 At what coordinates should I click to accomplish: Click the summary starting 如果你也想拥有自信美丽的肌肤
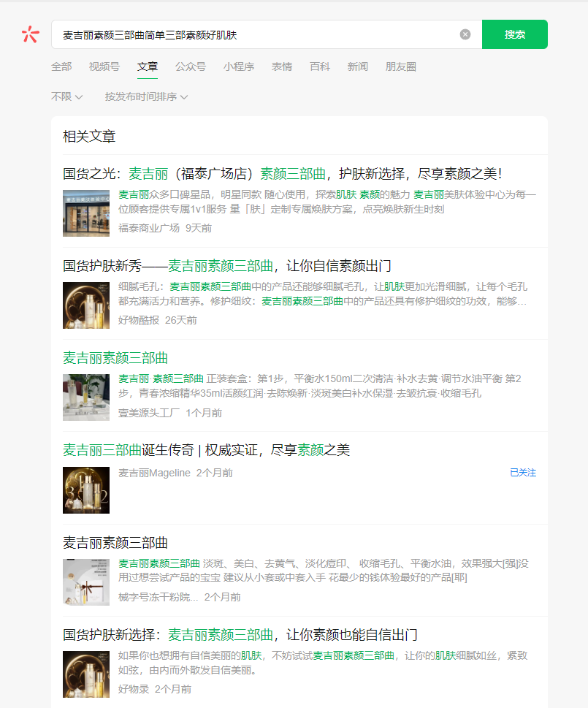pyautogui.click(x=323, y=663)
